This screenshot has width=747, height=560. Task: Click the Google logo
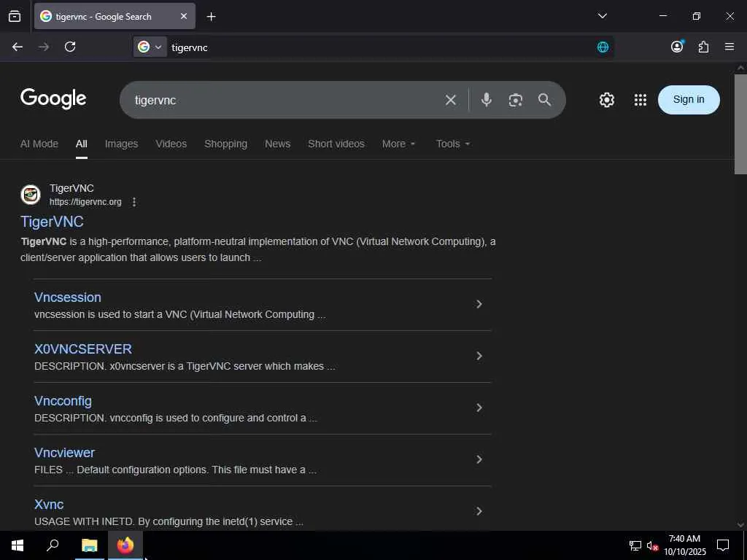[53, 98]
